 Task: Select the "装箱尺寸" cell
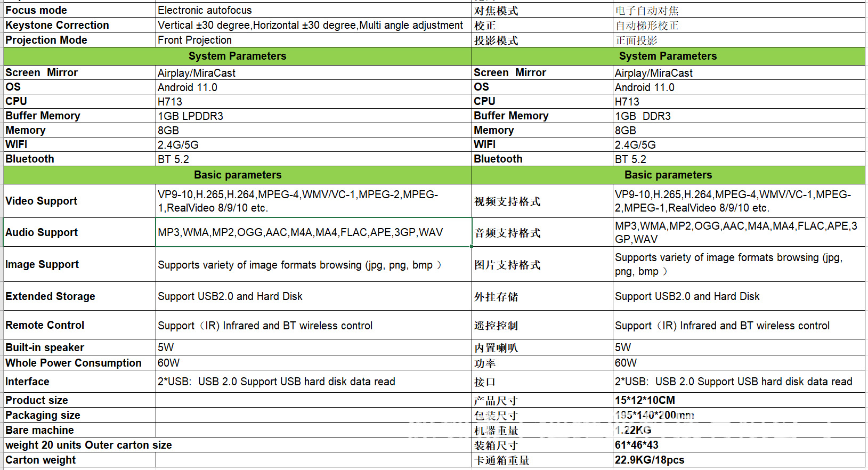(x=542, y=445)
